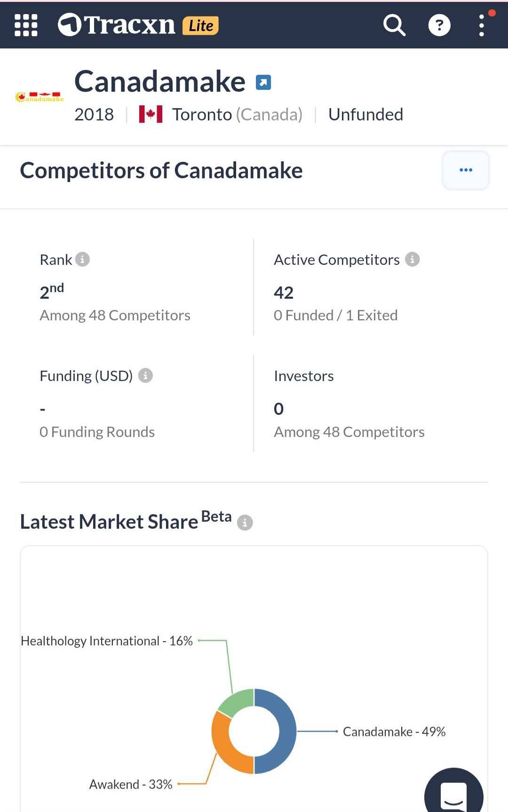Viewport: 508px width, 812px height.
Task: Click the Awakend - 33% chart label
Action: click(131, 784)
